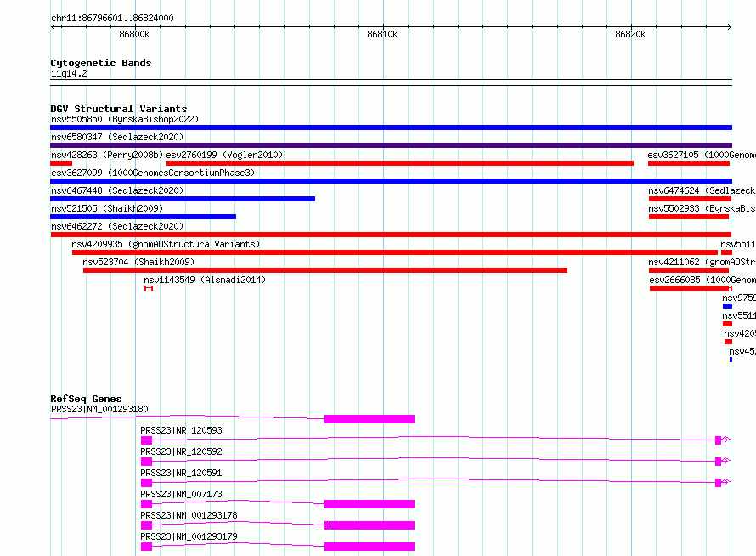Open variant nsv6474624 label
The width and height of the screenshot is (756, 556).
[x=702, y=190]
